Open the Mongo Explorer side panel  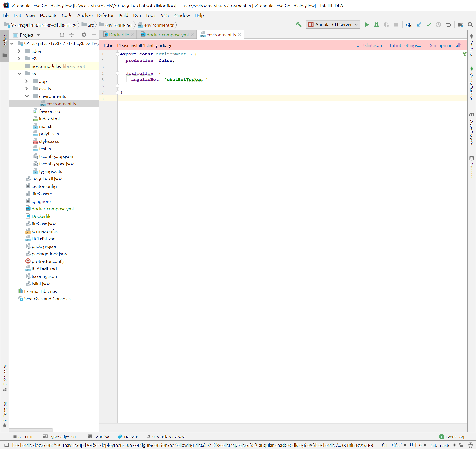coord(471,84)
